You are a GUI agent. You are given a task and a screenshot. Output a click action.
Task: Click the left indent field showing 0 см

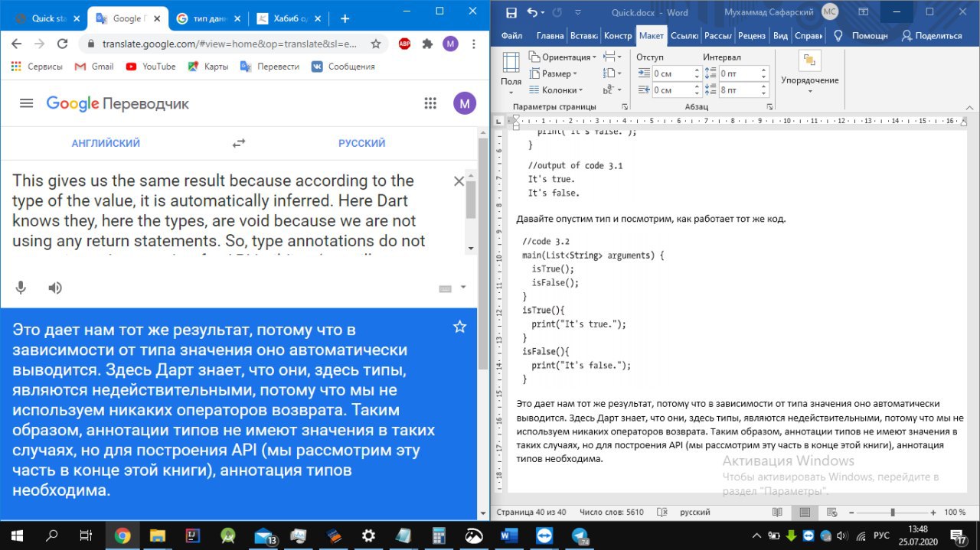pyautogui.click(x=671, y=73)
